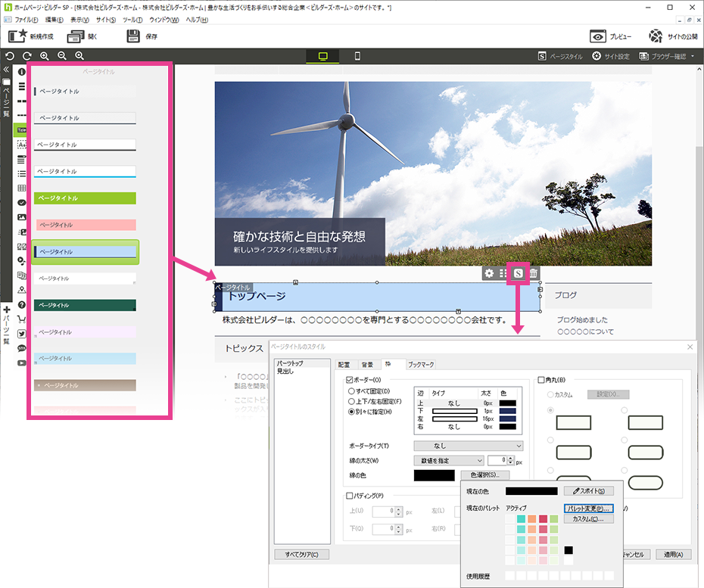Open part style via S icon
Image resolution: width=704 pixels, height=588 pixels.
tap(518, 273)
